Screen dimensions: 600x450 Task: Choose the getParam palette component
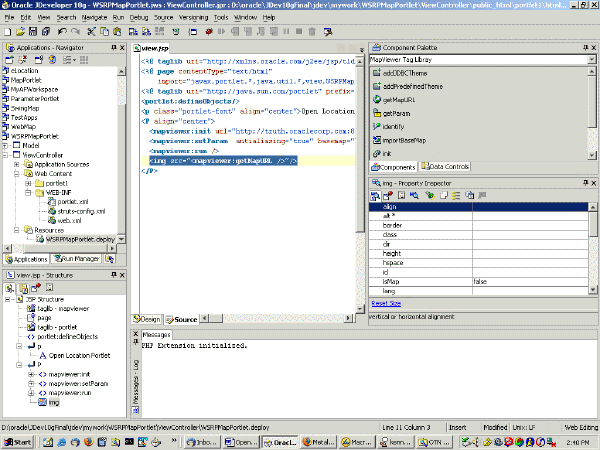[x=396, y=113]
